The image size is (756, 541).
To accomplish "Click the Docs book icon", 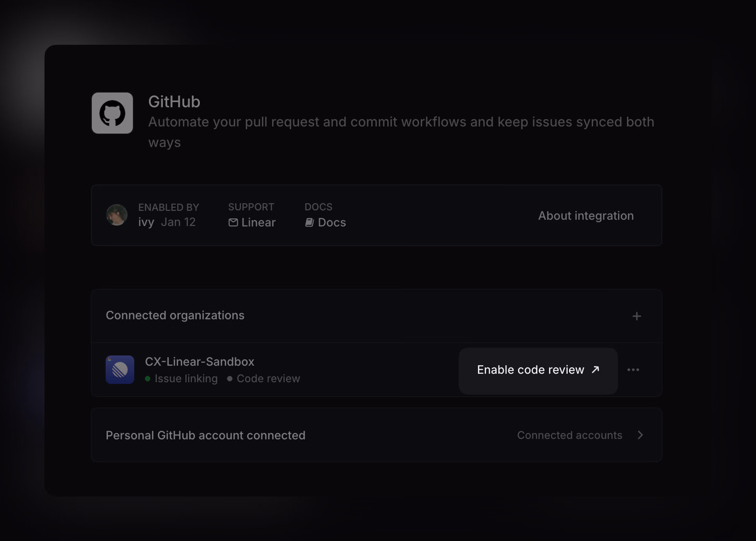I will 309,222.
